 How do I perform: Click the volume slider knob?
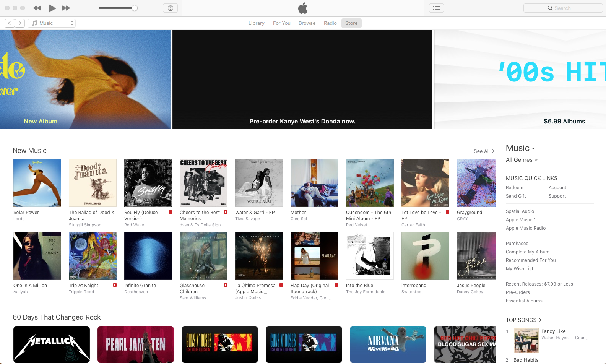point(135,8)
